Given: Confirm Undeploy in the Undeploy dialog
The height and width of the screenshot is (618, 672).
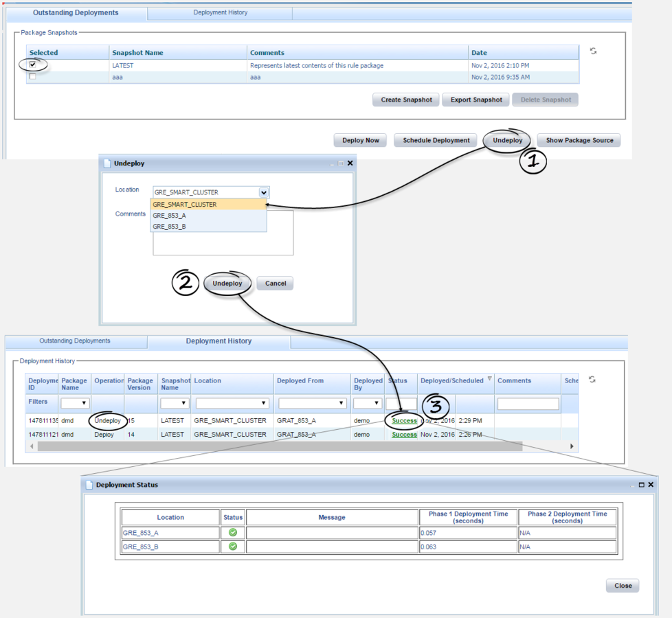Looking at the screenshot, I should [227, 283].
